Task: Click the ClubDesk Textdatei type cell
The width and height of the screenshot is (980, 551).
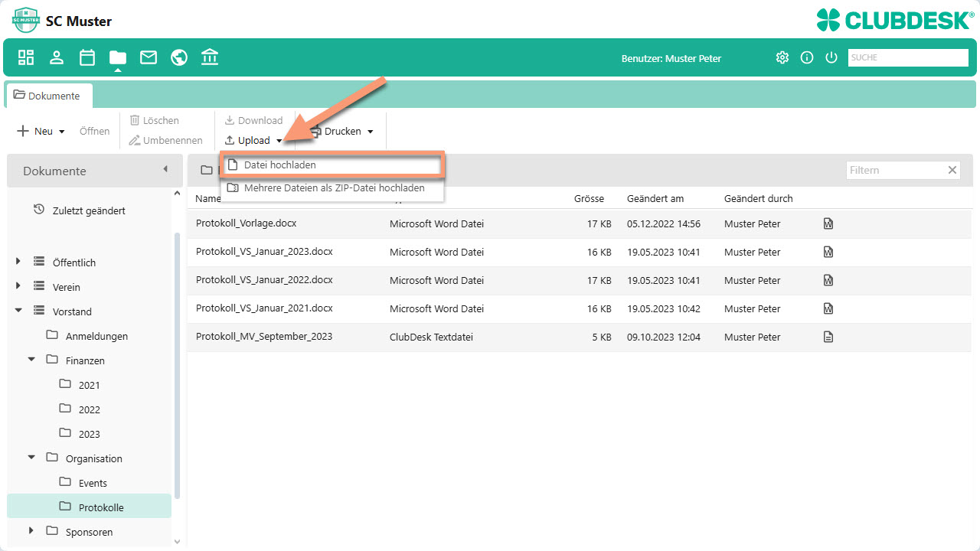Action: coord(431,337)
